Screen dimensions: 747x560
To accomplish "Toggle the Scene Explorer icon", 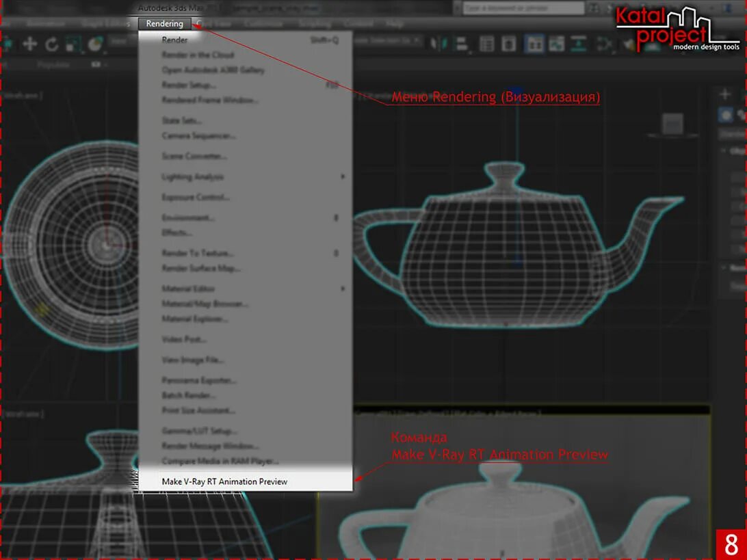I will click(486, 44).
